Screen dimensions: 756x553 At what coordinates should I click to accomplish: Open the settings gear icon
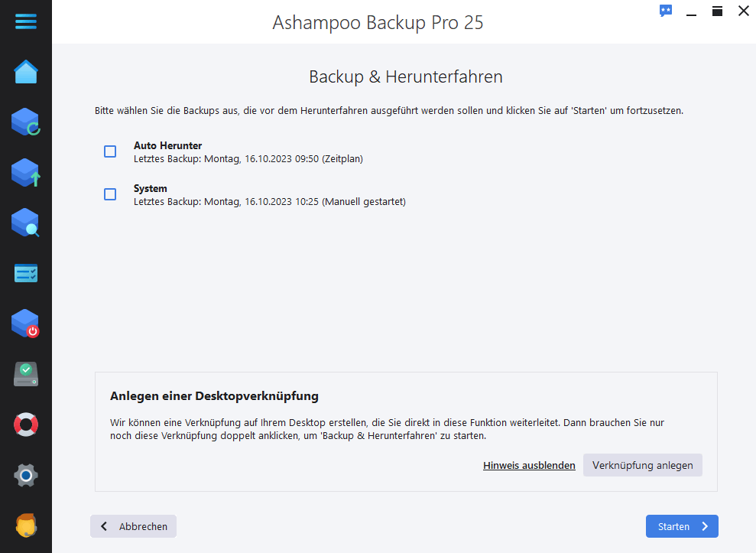pyautogui.click(x=25, y=475)
